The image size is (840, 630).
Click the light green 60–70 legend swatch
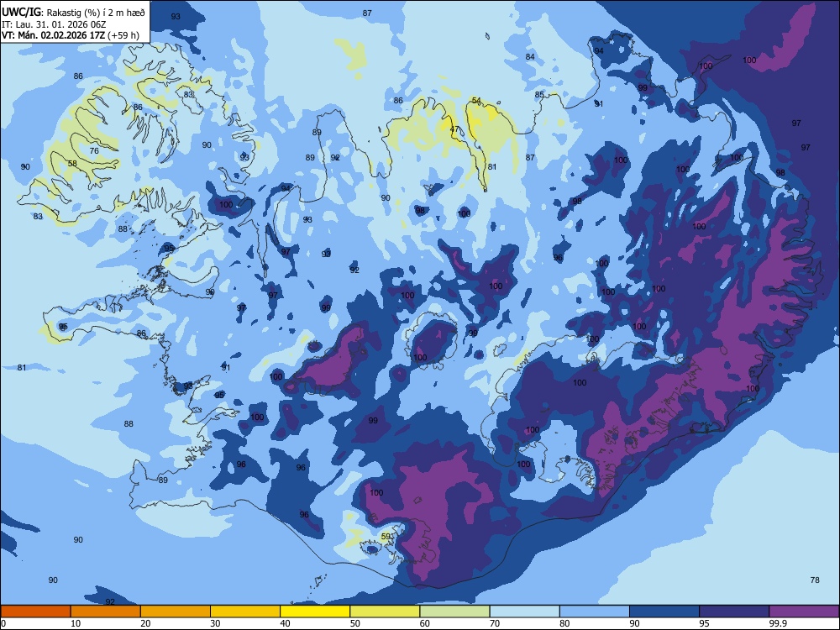pos(454,612)
